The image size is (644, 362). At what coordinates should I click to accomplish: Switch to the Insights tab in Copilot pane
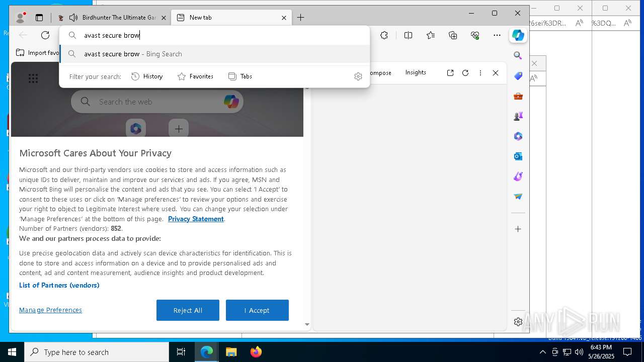[416, 72]
